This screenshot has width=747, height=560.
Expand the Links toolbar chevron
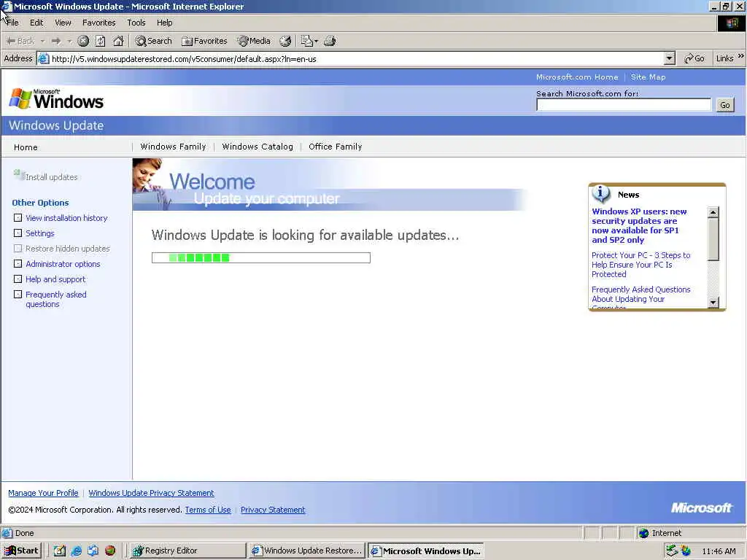741,56
